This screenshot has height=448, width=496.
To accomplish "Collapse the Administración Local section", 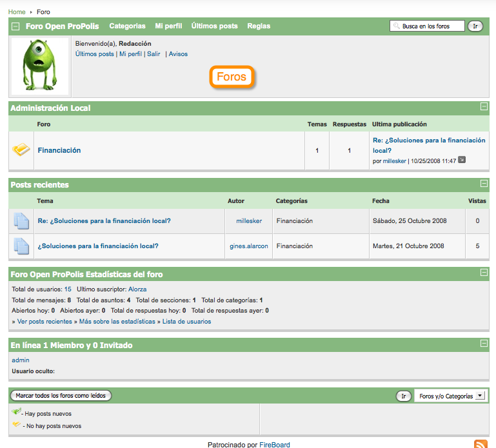I will [484, 106].
